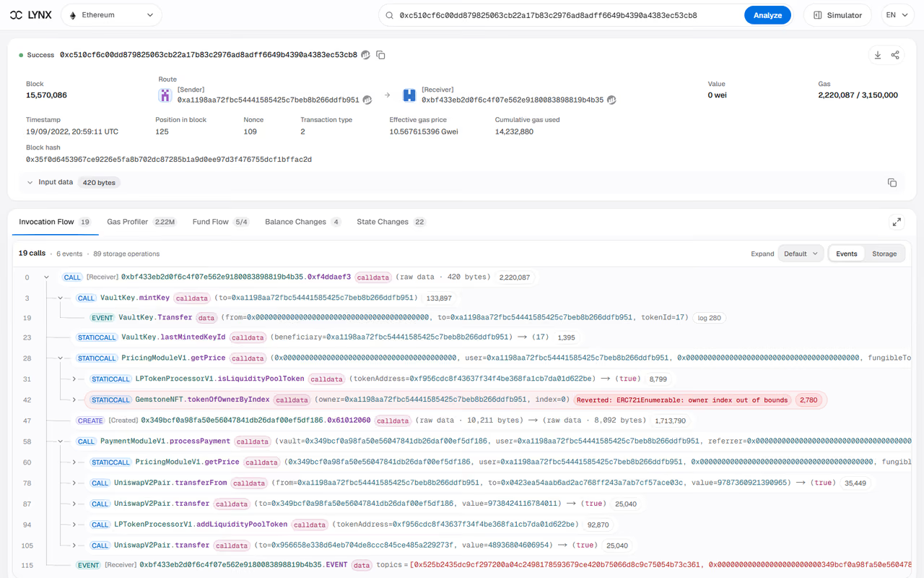Click the LYNX logo icon
The height and width of the screenshot is (578, 924).
click(16, 15)
